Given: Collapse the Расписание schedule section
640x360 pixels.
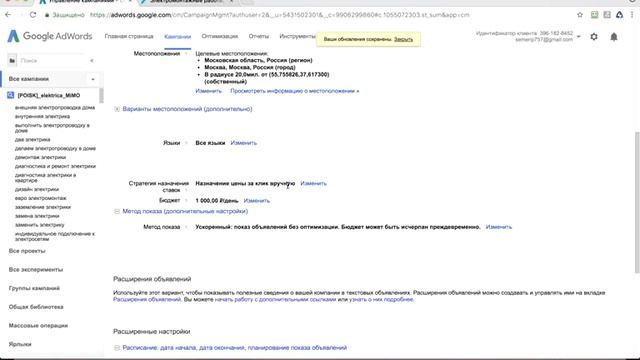Looking at the screenshot, I should [x=117, y=348].
